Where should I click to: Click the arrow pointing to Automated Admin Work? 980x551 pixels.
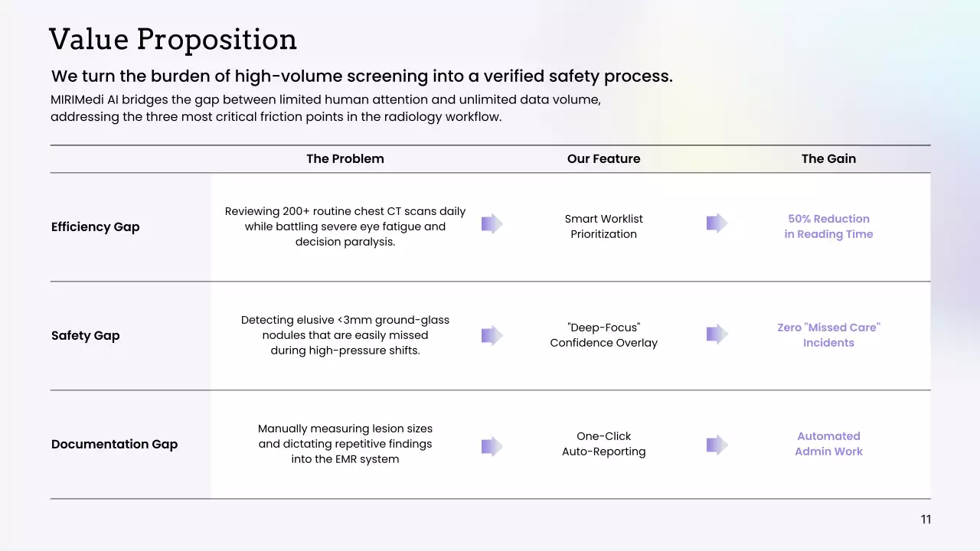(x=717, y=445)
